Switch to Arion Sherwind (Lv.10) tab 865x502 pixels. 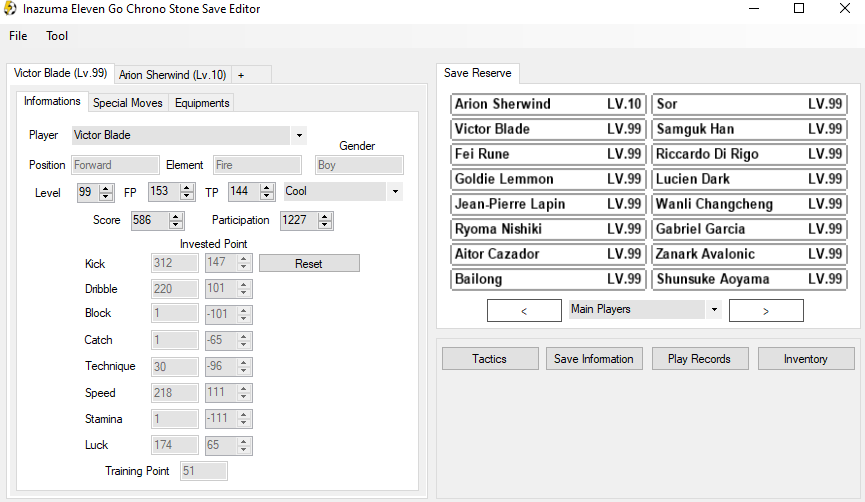click(x=173, y=75)
